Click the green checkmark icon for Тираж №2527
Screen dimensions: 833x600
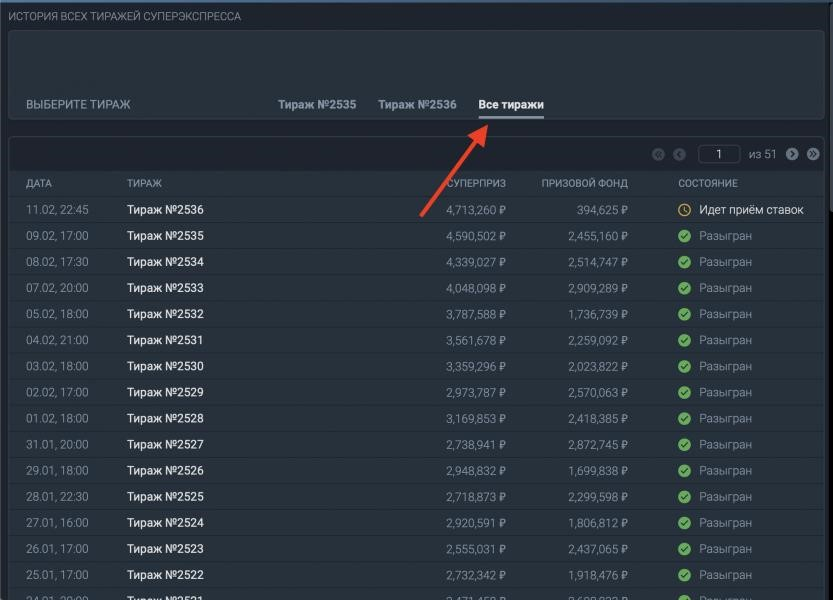pos(684,444)
